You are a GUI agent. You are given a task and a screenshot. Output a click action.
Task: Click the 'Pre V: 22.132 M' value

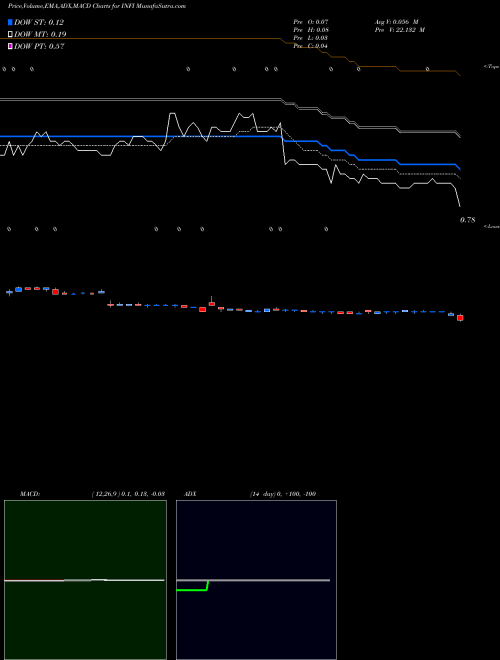[x=400, y=30]
